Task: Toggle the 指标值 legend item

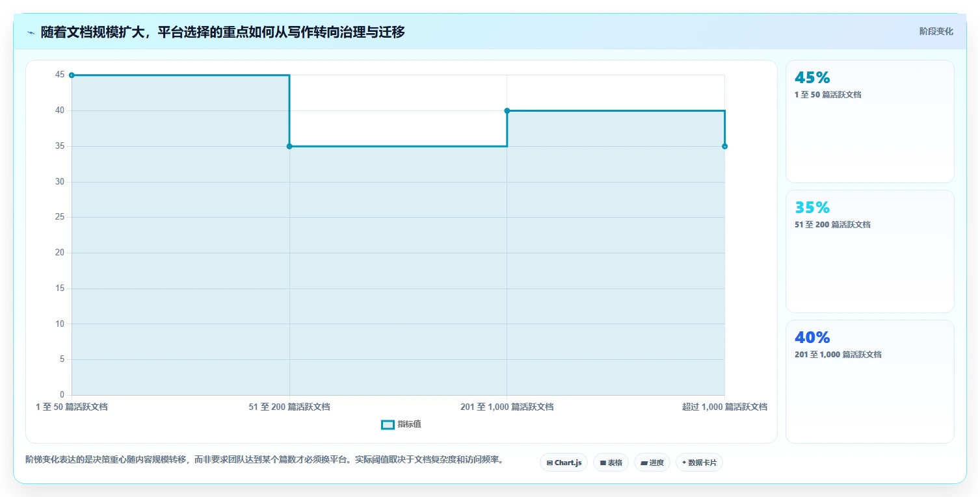Action: 401,424
